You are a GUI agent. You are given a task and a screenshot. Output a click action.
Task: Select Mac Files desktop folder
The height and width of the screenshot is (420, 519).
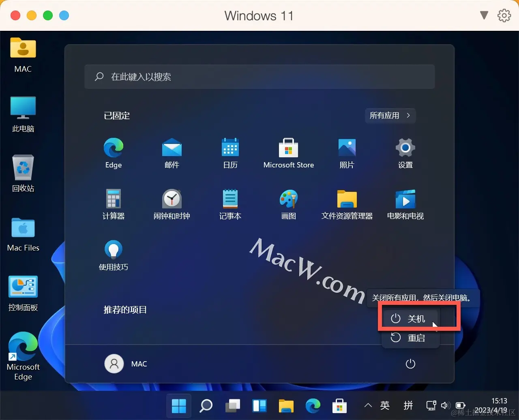click(23, 234)
